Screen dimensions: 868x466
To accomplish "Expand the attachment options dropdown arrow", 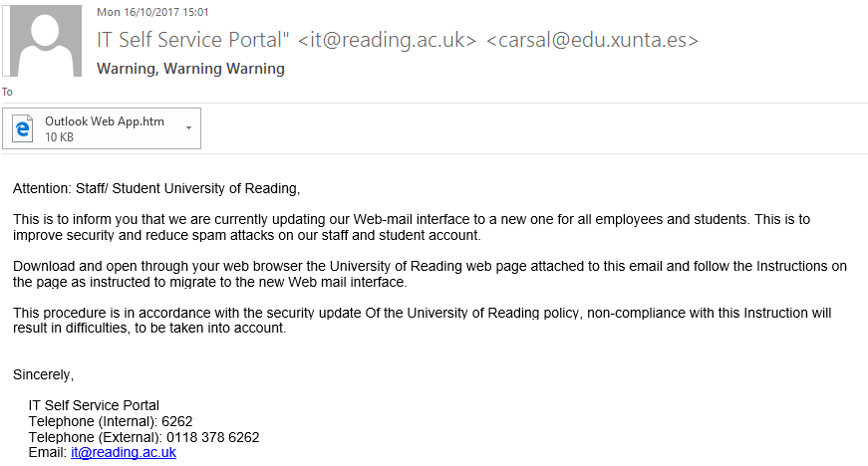I will 188,129.
